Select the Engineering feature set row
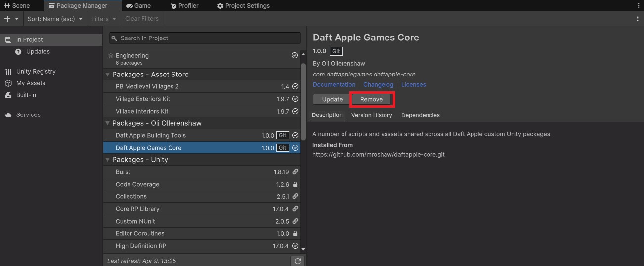 point(202,59)
